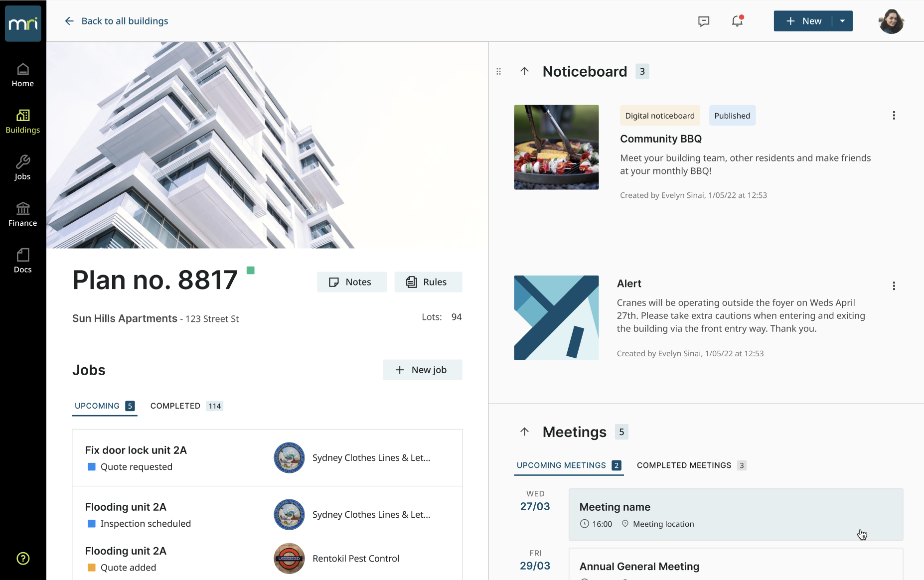Open Alert notice options menu
The image size is (924, 580).
click(894, 286)
